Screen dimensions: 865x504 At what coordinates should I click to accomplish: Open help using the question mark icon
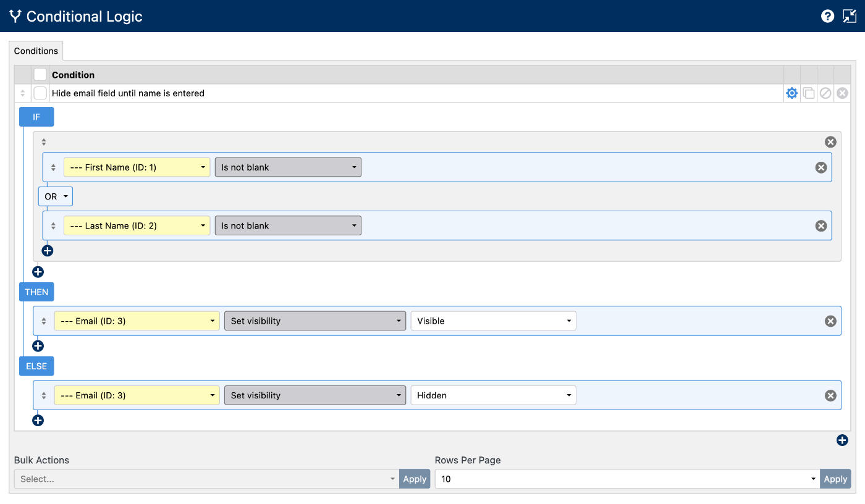click(x=827, y=15)
